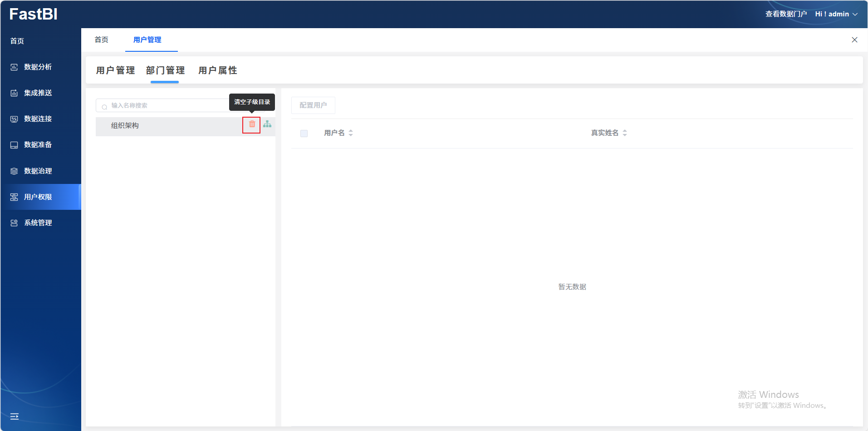Click the 数据连接 sidebar icon
The width and height of the screenshot is (868, 431).
coord(14,119)
